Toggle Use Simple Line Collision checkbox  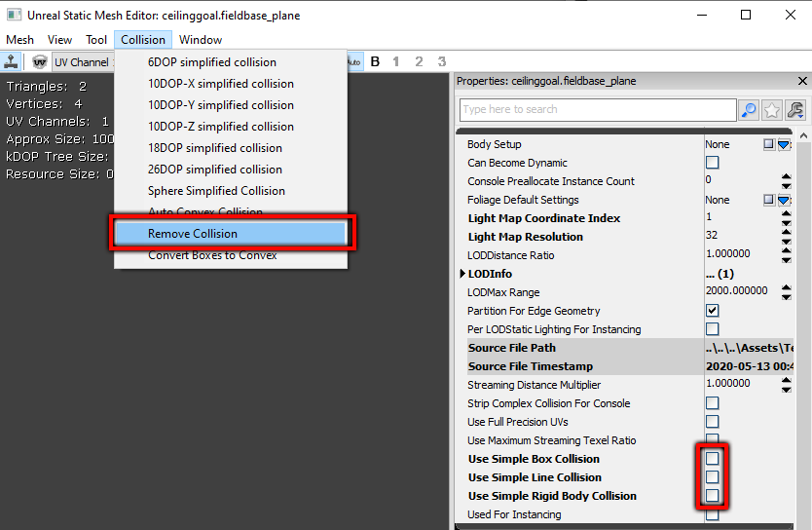pyautogui.click(x=712, y=477)
